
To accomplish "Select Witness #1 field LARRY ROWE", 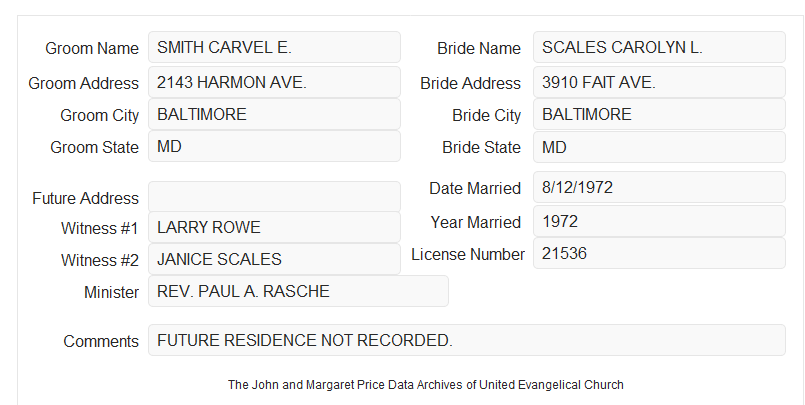I will [274, 227].
